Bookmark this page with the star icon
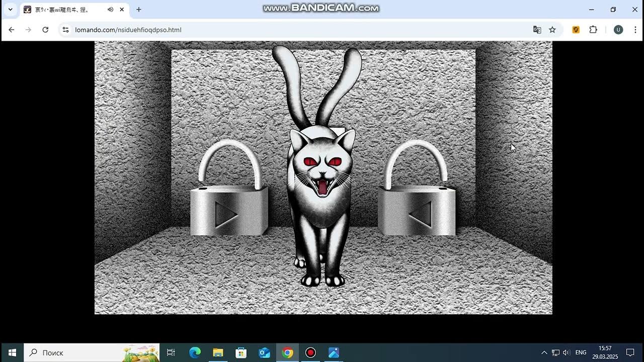This screenshot has width=644, height=362. coord(552,30)
